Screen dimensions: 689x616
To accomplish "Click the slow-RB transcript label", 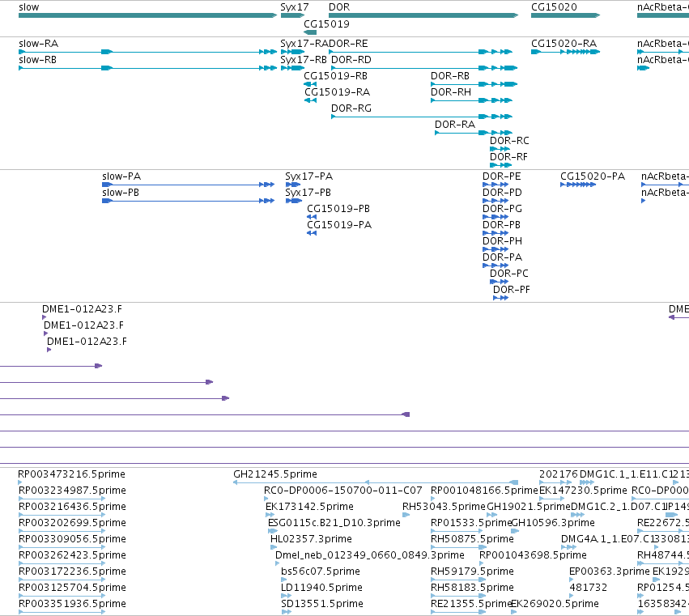I will [38, 60].
